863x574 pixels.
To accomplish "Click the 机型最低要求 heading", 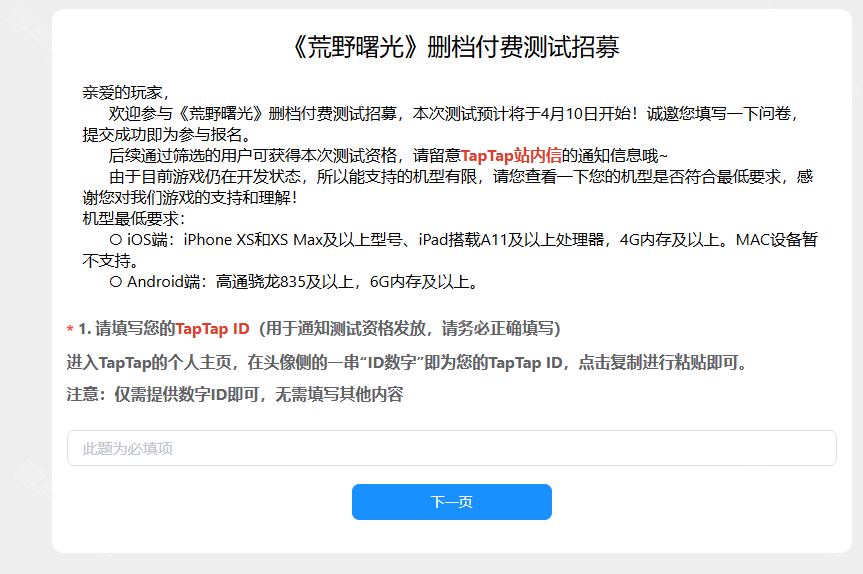I will [x=134, y=218].
